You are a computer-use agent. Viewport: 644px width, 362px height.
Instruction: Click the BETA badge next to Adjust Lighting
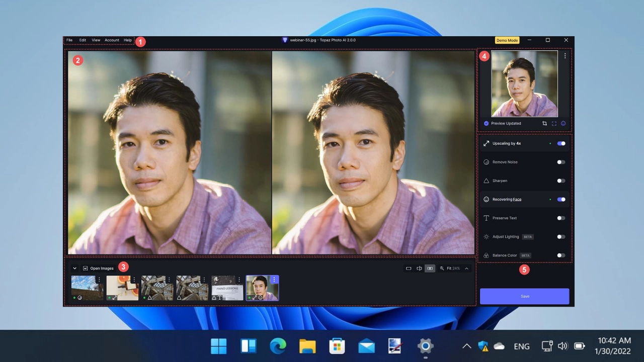tap(528, 237)
